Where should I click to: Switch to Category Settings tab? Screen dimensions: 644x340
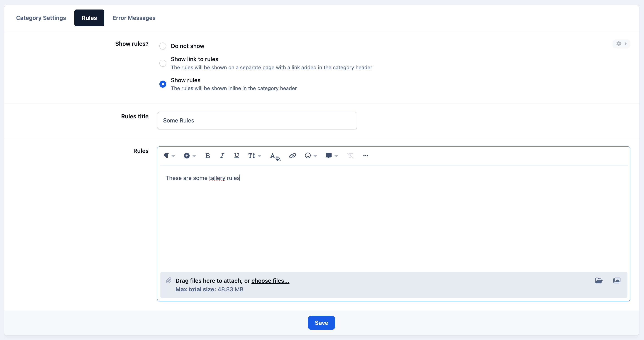[41, 18]
